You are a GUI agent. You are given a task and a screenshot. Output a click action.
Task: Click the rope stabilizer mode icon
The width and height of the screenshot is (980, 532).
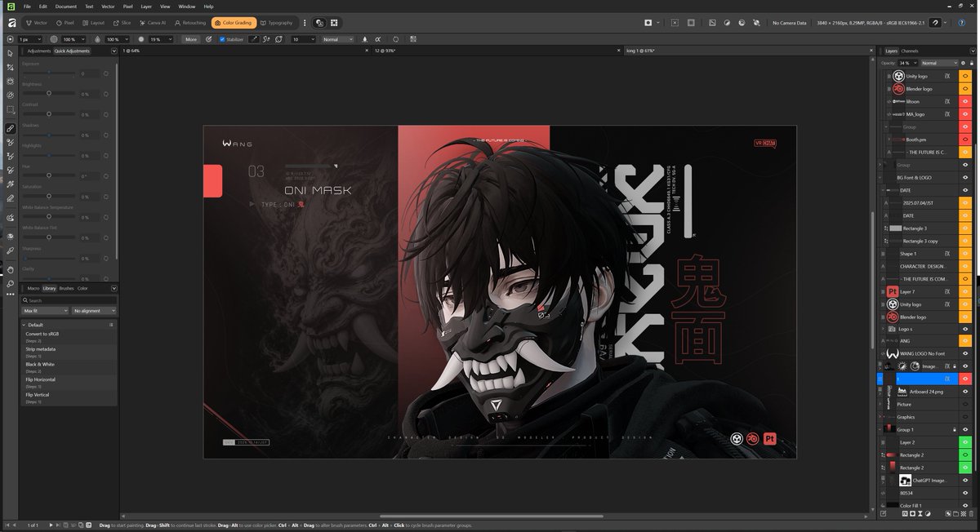(x=266, y=39)
